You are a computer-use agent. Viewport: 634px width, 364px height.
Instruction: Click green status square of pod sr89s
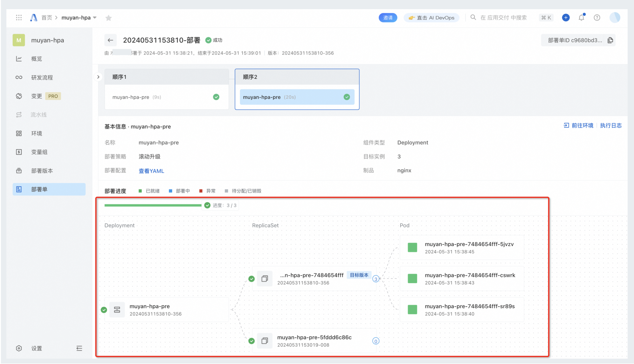[412, 309]
